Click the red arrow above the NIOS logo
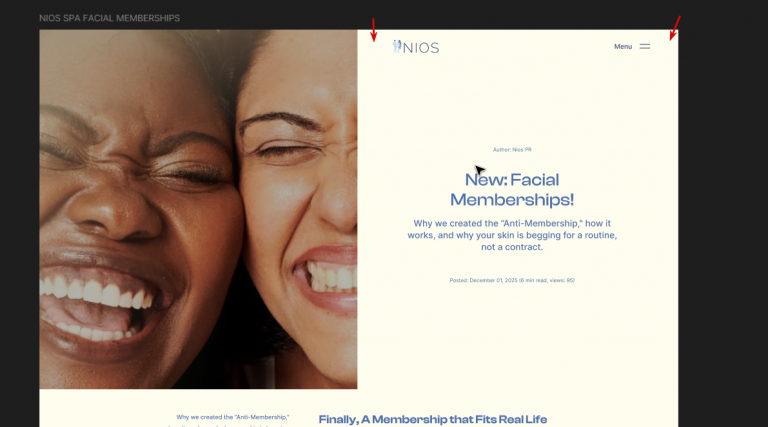 tap(374, 30)
